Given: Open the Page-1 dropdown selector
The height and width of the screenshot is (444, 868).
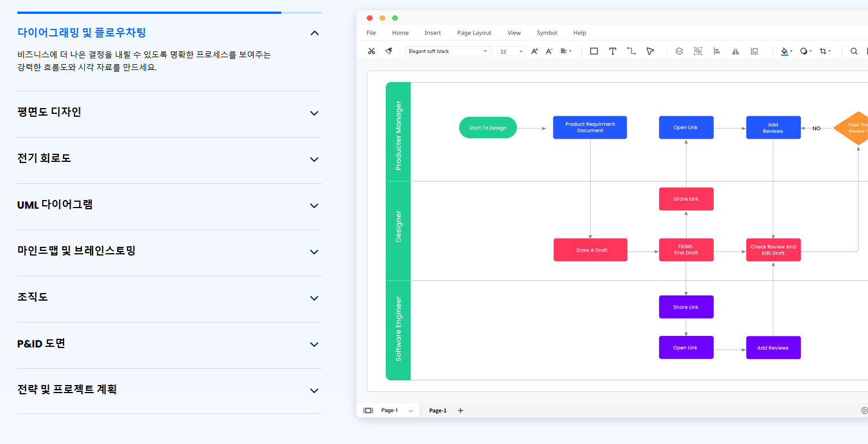Looking at the screenshot, I should click(411, 410).
